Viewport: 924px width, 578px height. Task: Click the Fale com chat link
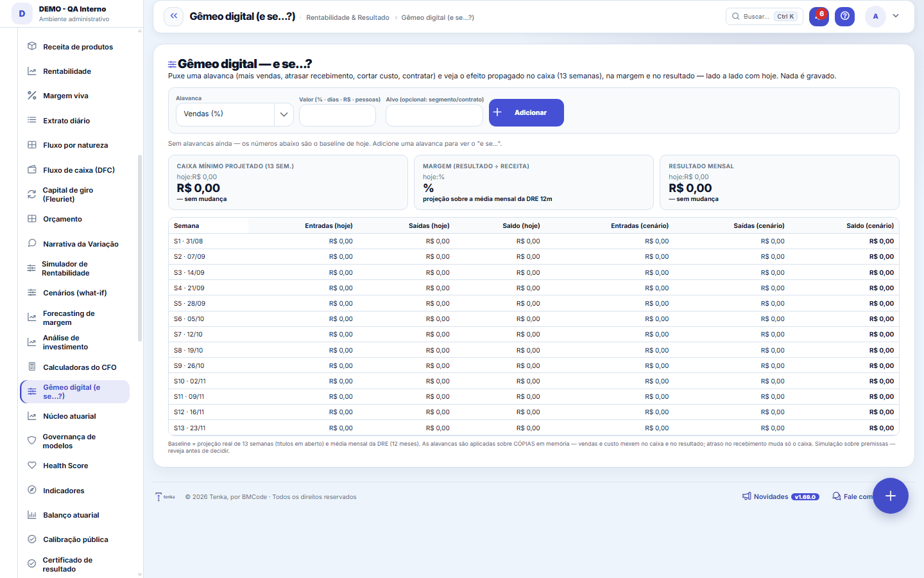(852, 496)
